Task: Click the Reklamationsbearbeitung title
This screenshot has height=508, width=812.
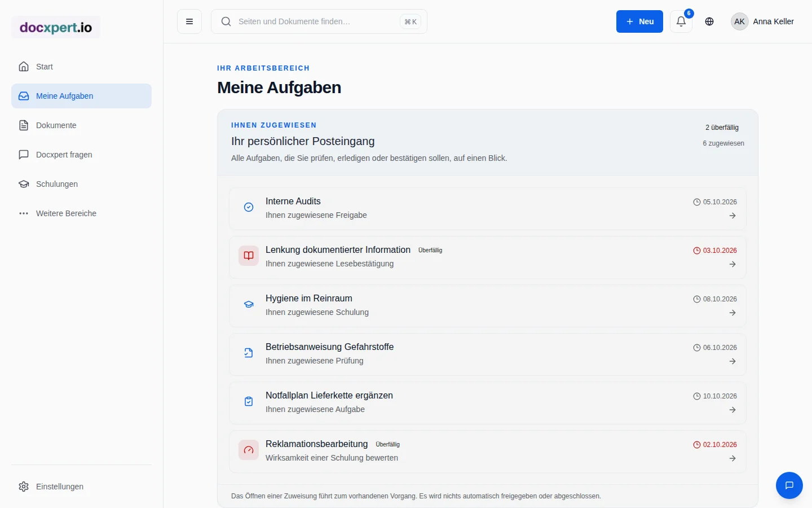Action: [317, 444]
